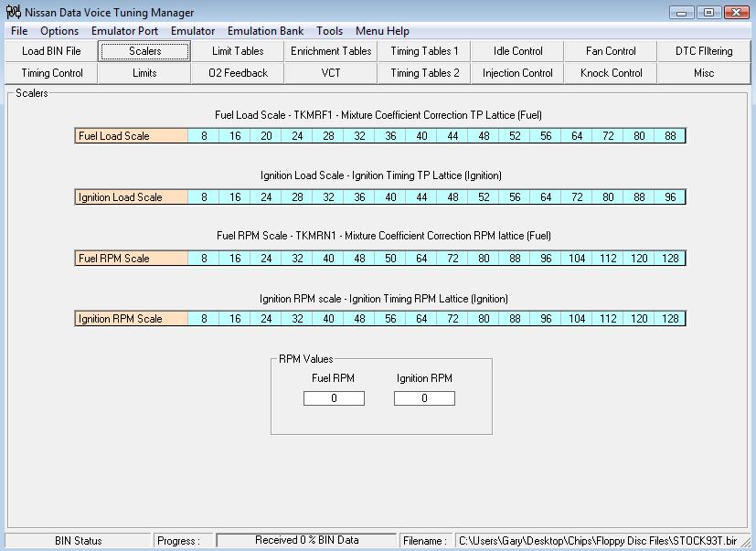Open Knock Control section
Image resolution: width=756 pixels, height=551 pixels.
click(x=611, y=73)
